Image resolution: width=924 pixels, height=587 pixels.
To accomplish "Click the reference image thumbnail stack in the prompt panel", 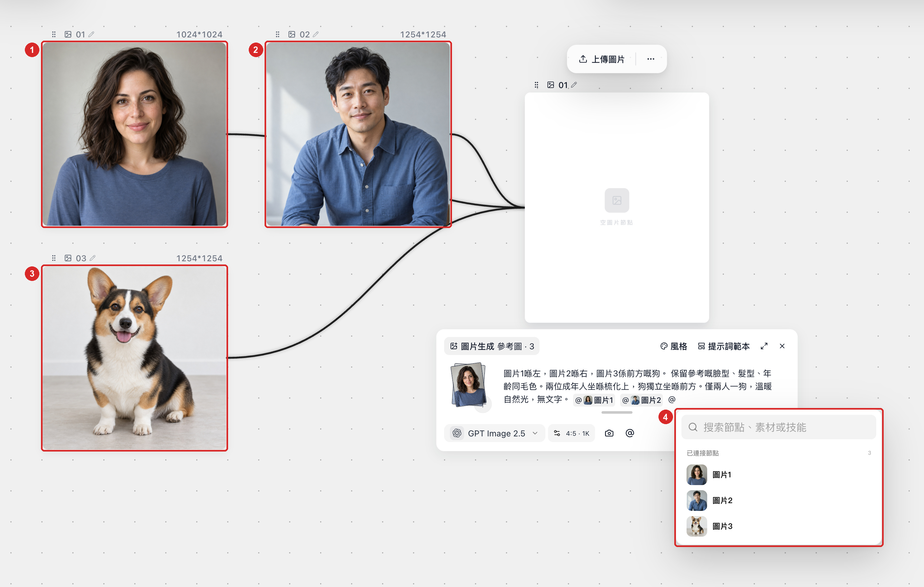I will (x=468, y=385).
